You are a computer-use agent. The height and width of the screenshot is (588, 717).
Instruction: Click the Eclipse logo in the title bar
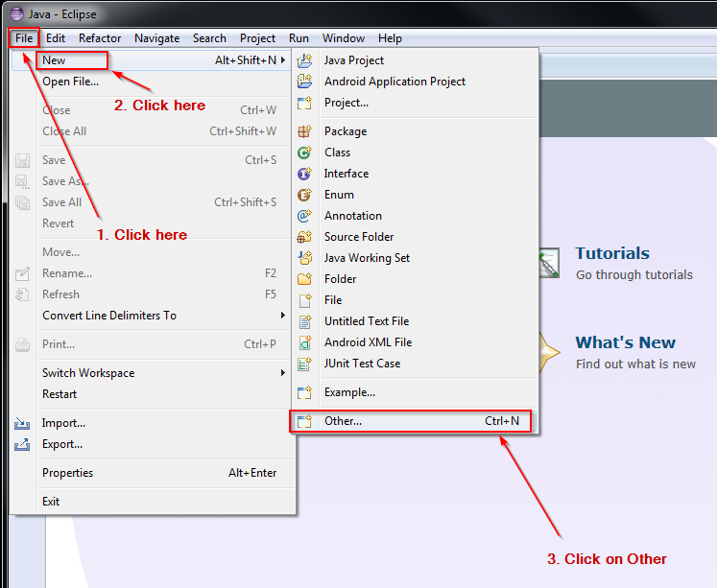[x=16, y=13]
